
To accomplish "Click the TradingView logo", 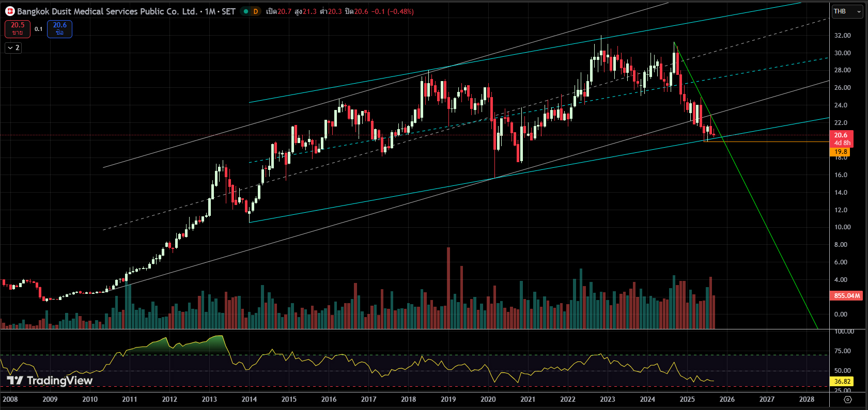I will [x=50, y=381].
